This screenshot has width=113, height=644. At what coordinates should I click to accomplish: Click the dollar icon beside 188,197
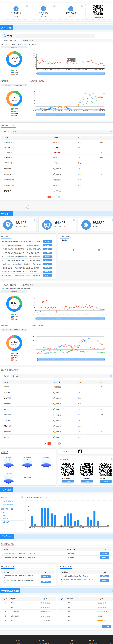click(8, 225)
